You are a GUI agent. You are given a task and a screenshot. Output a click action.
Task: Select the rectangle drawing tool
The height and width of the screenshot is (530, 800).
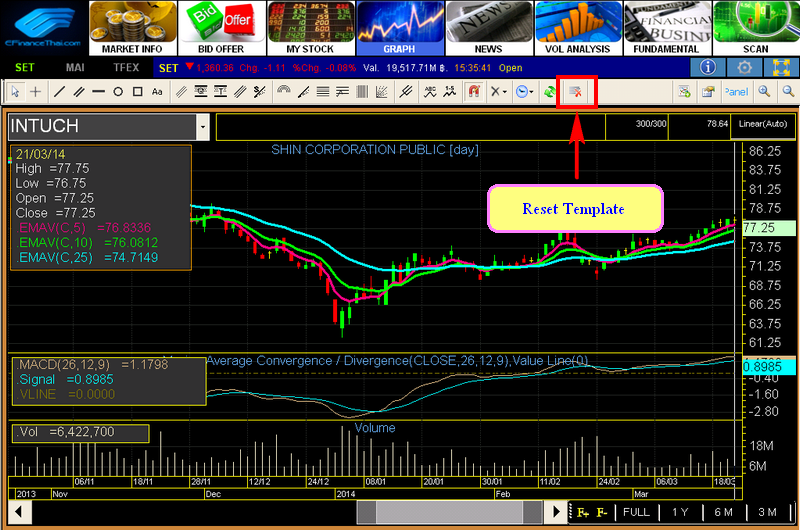click(x=137, y=92)
